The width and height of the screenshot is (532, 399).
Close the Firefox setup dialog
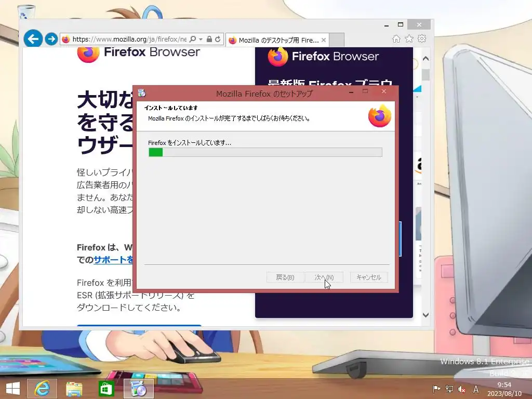[384, 91]
